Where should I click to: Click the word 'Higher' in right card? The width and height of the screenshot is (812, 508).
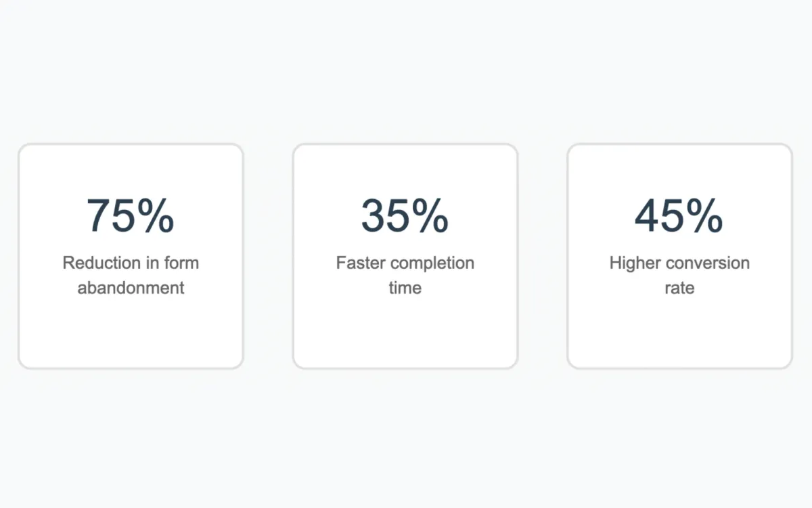point(633,263)
